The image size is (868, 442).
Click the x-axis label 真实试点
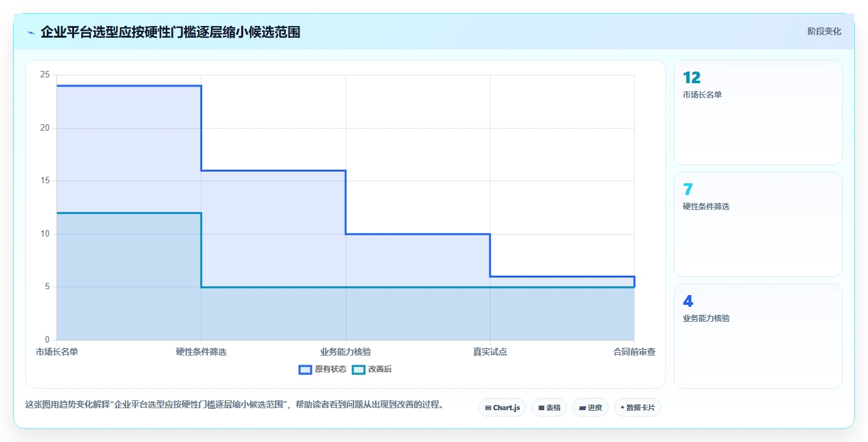[x=490, y=352]
